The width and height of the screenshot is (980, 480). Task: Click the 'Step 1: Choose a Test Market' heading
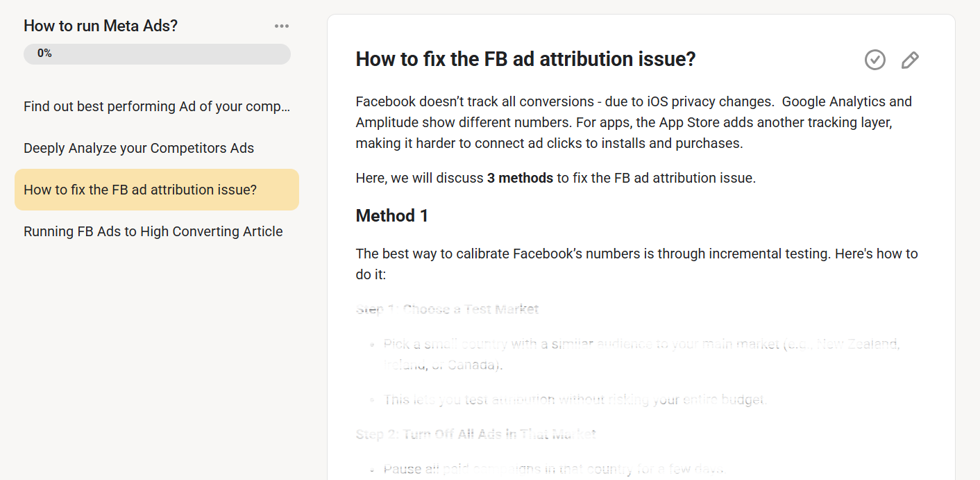pos(448,309)
